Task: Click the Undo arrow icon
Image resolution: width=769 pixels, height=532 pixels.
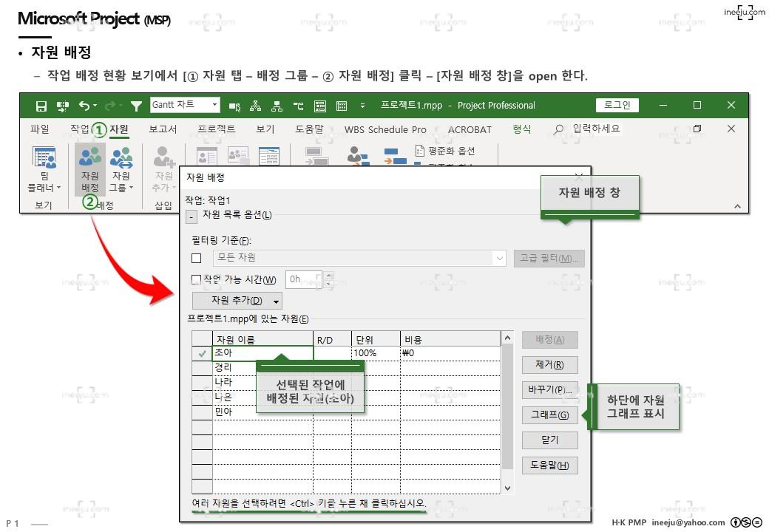Action: 84,106
